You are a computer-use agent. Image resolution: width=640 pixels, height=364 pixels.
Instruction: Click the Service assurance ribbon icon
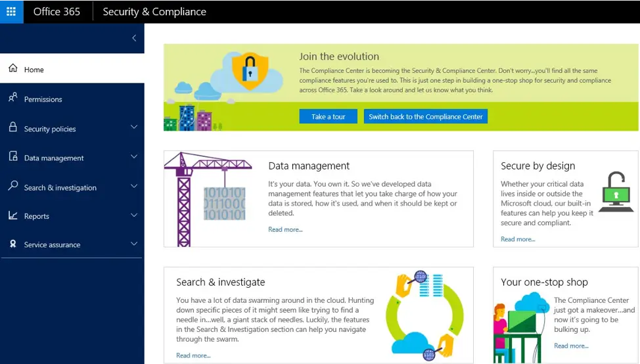pos(12,244)
